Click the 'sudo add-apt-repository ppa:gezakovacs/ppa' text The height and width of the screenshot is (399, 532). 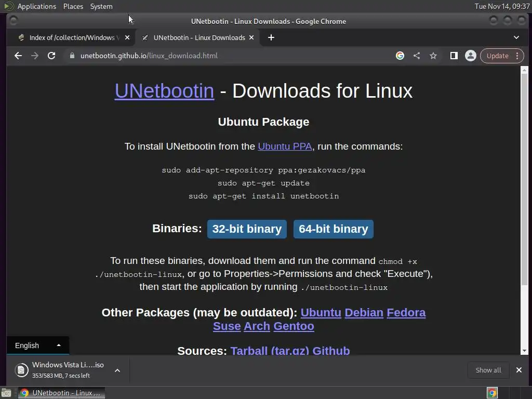pos(263,170)
